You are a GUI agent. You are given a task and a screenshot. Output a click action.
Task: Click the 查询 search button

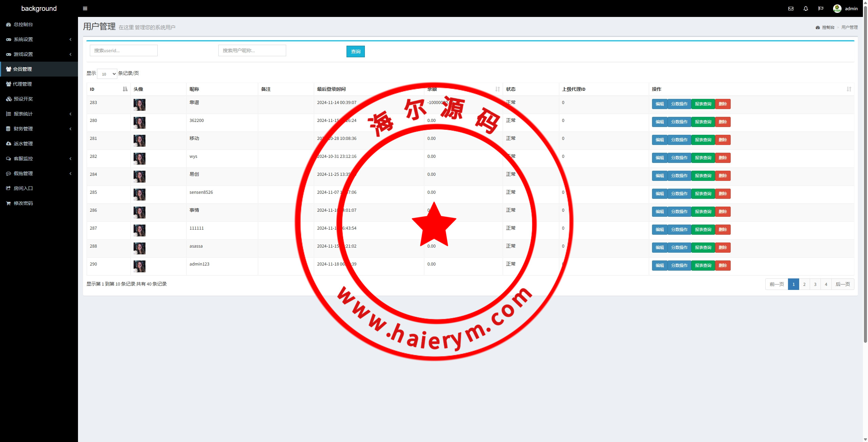pyautogui.click(x=355, y=51)
